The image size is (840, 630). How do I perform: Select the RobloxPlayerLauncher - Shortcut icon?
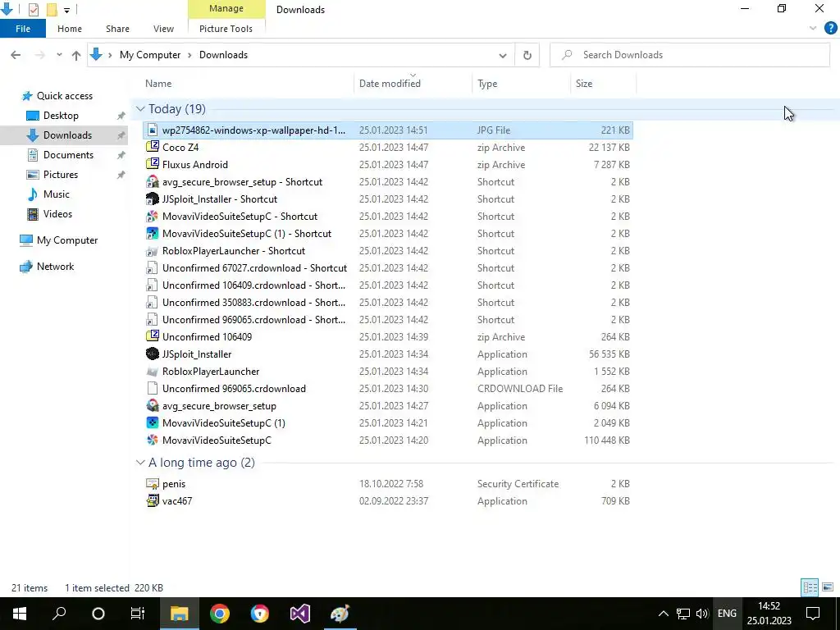tap(153, 251)
